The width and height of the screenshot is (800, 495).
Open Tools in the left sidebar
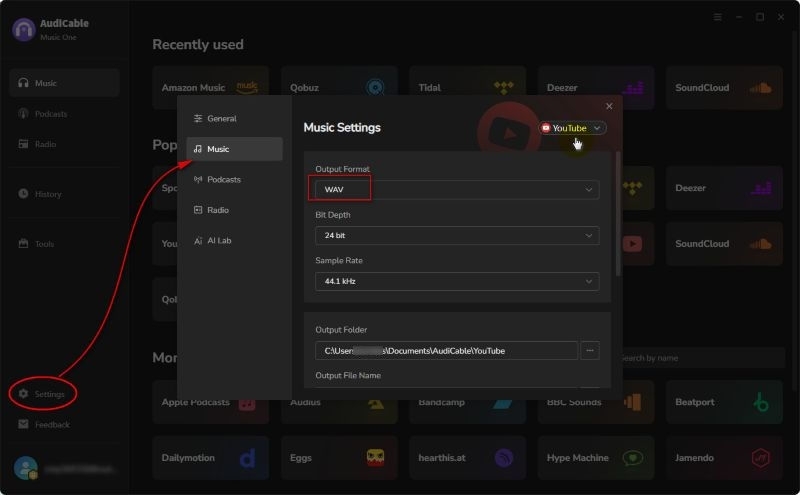coord(64,244)
